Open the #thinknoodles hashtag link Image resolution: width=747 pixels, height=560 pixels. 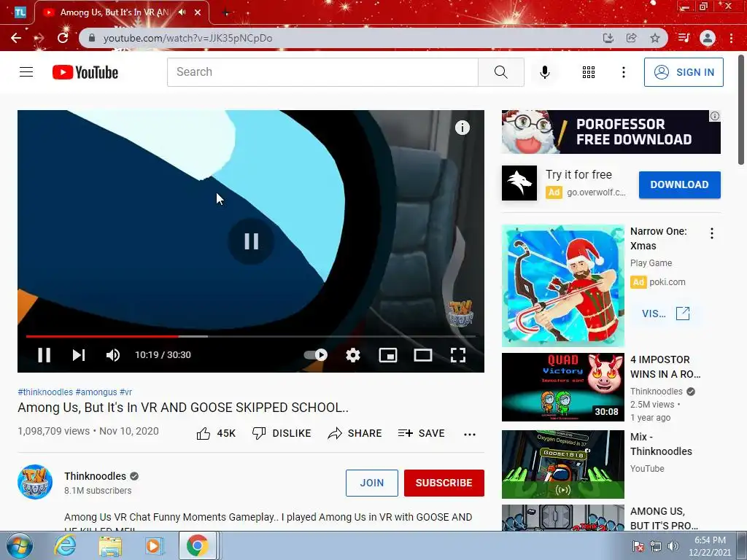coord(45,392)
